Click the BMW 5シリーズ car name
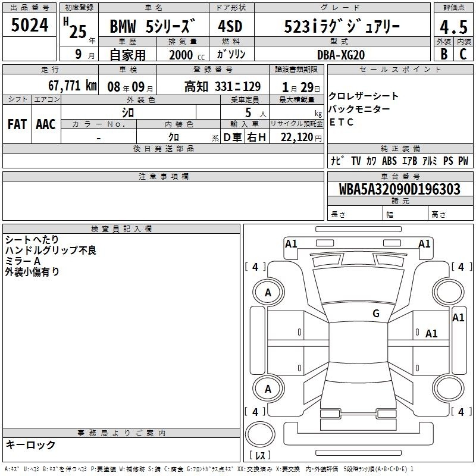Viewport: 476px width, 476px height. pyautogui.click(x=152, y=27)
